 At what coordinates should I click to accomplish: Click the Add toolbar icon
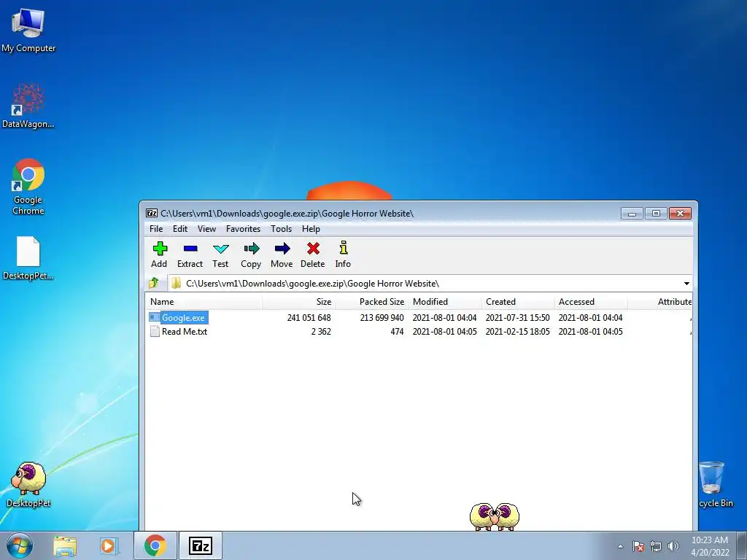pyautogui.click(x=160, y=248)
